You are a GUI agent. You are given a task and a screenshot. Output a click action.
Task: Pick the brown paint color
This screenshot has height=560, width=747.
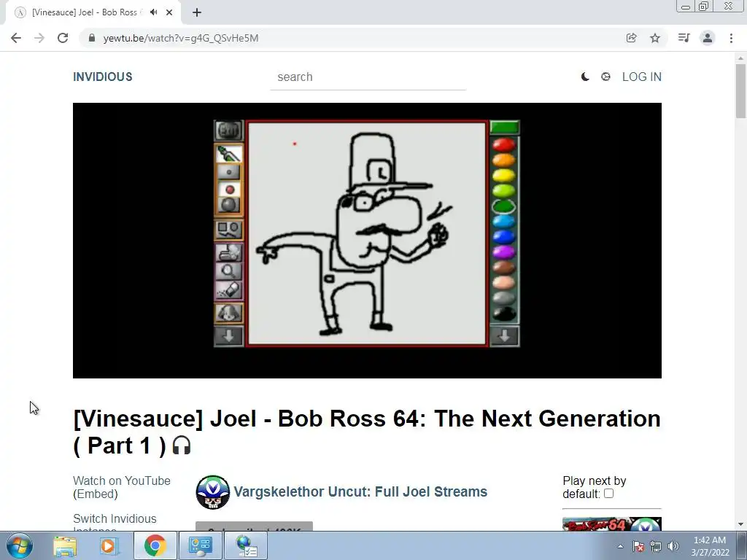503,267
